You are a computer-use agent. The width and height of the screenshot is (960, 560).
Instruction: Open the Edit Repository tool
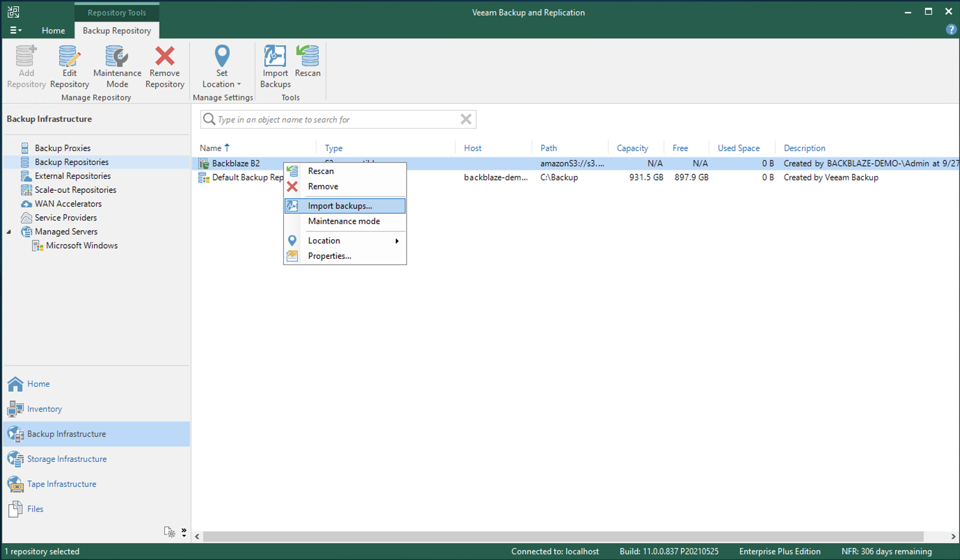(x=69, y=67)
